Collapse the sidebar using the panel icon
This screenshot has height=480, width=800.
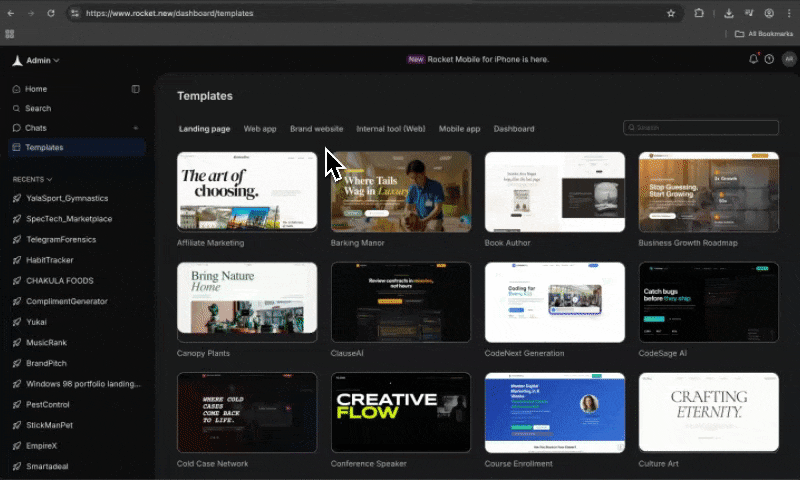[x=136, y=89]
